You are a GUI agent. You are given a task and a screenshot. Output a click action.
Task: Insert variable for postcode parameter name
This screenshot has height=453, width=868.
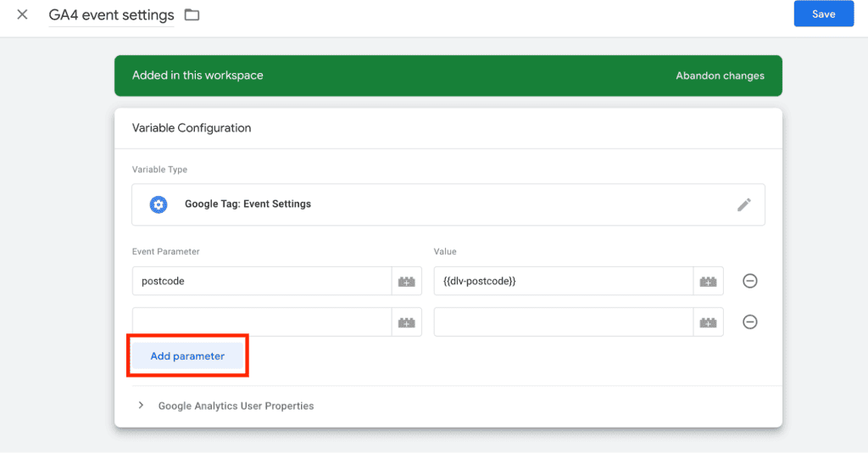[406, 282]
